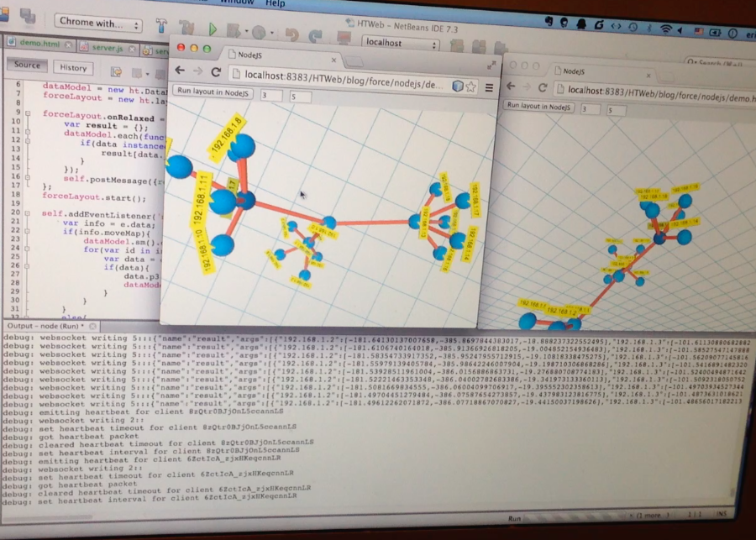Select the server.js editor tab
The height and width of the screenshot is (540, 756).
[106, 48]
